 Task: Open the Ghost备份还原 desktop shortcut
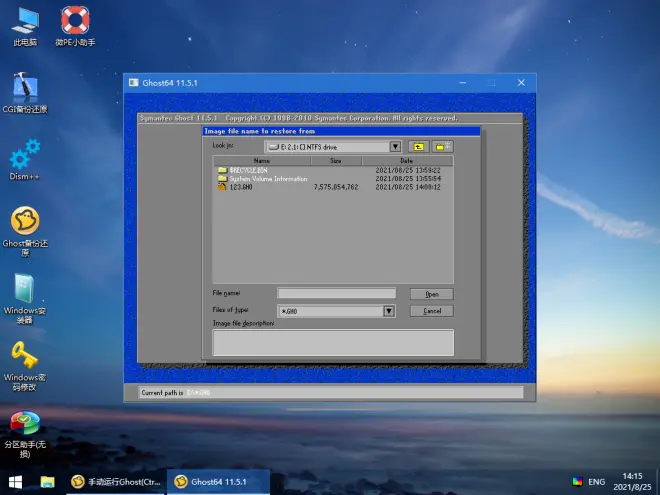click(25, 232)
